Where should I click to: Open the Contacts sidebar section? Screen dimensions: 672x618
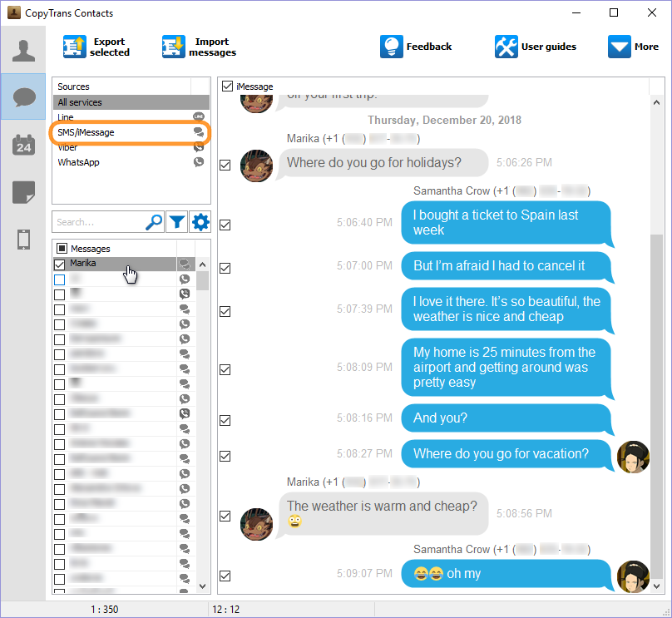coord(23,50)
